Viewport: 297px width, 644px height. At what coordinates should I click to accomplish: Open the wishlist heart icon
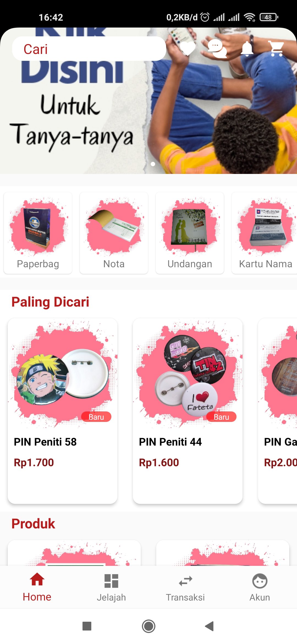[188, 48]
